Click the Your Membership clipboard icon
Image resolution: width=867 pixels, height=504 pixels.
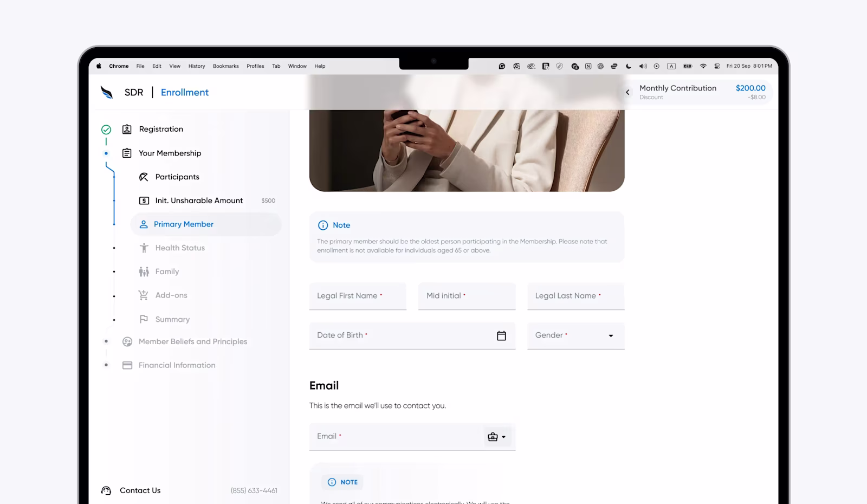tap(127, 153)
